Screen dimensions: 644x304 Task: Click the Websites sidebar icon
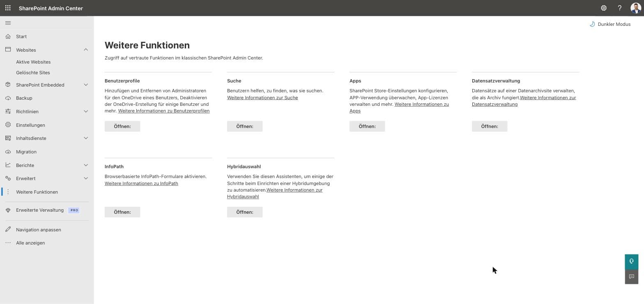(x=8, y=50)
